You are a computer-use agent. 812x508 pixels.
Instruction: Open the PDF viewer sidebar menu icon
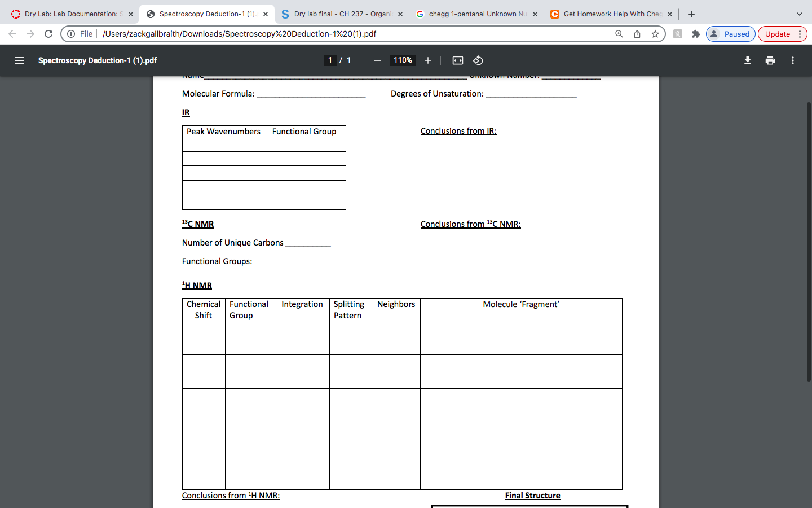19,60
